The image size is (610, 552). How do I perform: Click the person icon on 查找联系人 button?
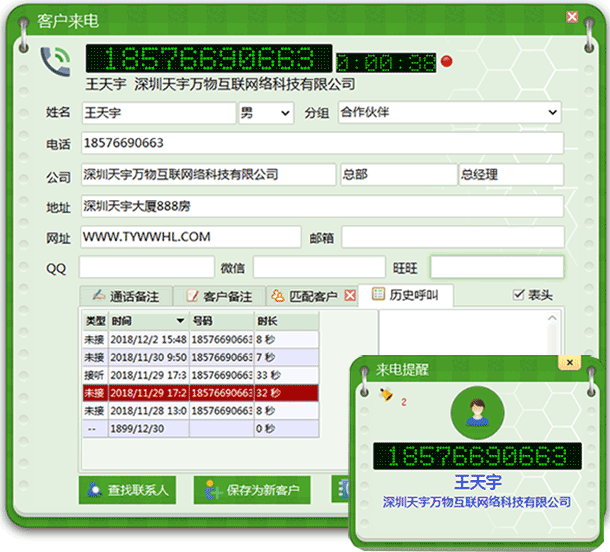click(x=94, y=490)
